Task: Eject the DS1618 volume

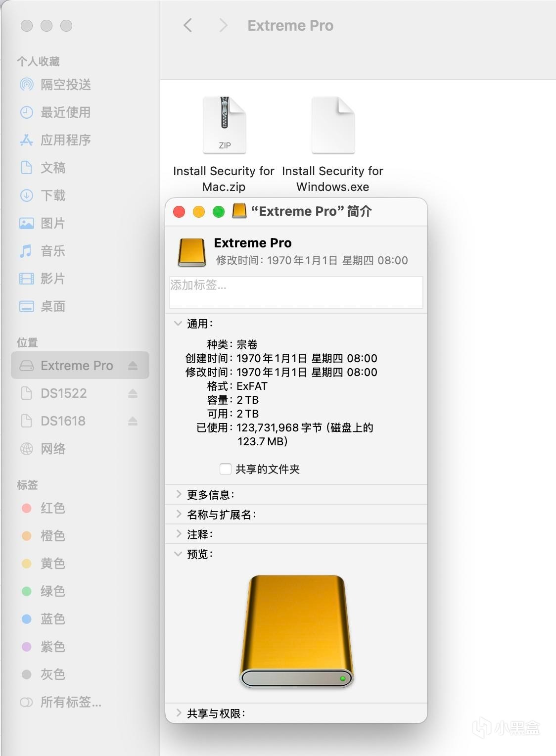Action: tap(133, 421)
